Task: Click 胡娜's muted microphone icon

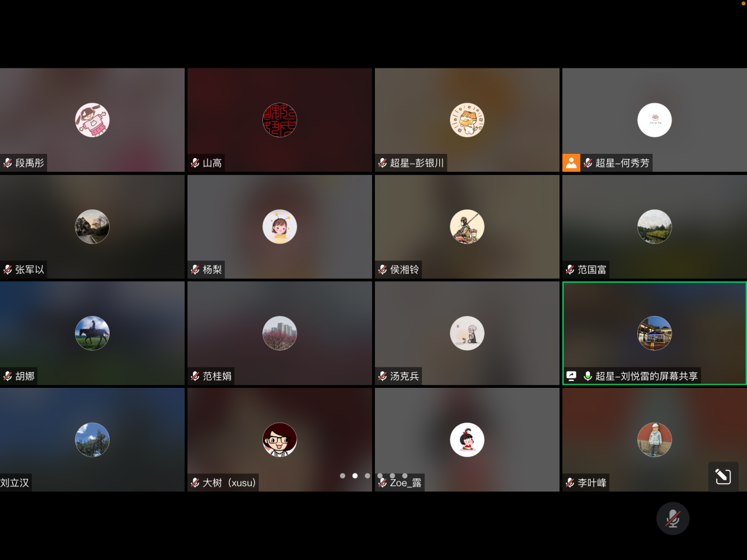Action: (x=8, y=376)
